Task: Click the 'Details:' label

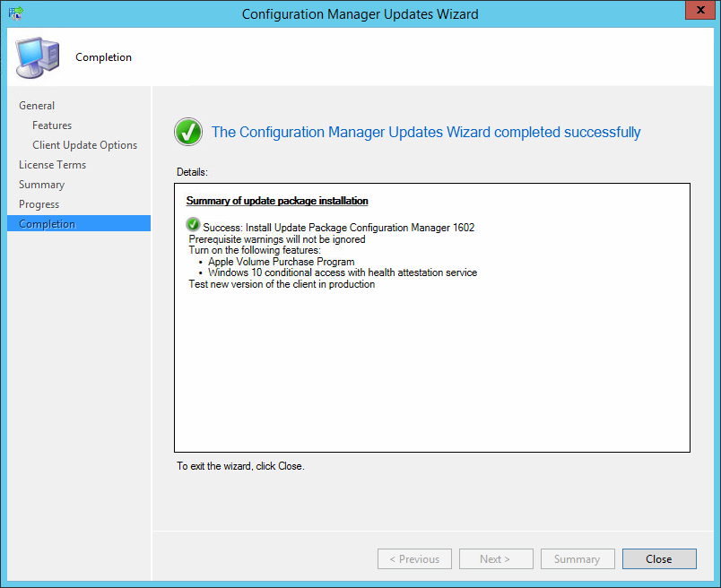Action: coord(192,172)
